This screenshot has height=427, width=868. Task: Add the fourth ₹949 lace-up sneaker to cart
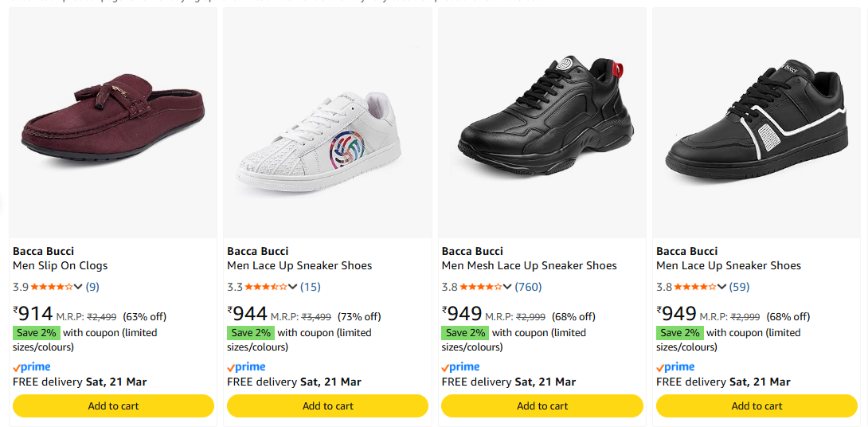(x=757, y=406)
